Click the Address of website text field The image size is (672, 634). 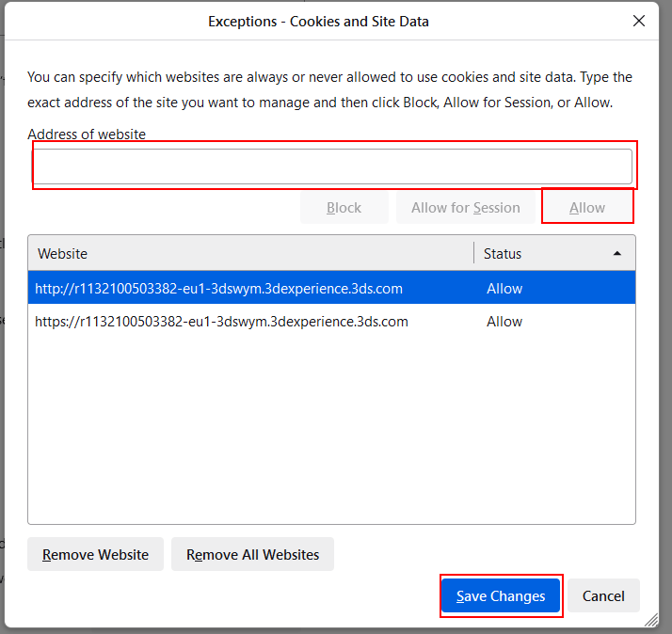[332, 166]
